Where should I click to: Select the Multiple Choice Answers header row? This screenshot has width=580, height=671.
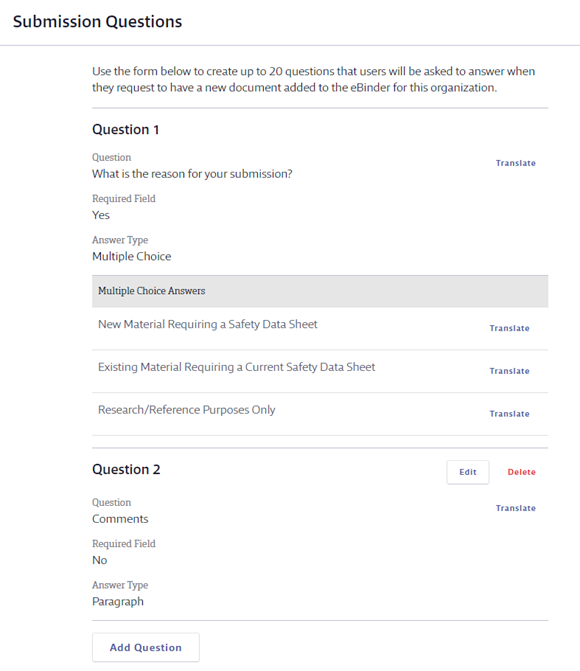click(x=320, y=291)
